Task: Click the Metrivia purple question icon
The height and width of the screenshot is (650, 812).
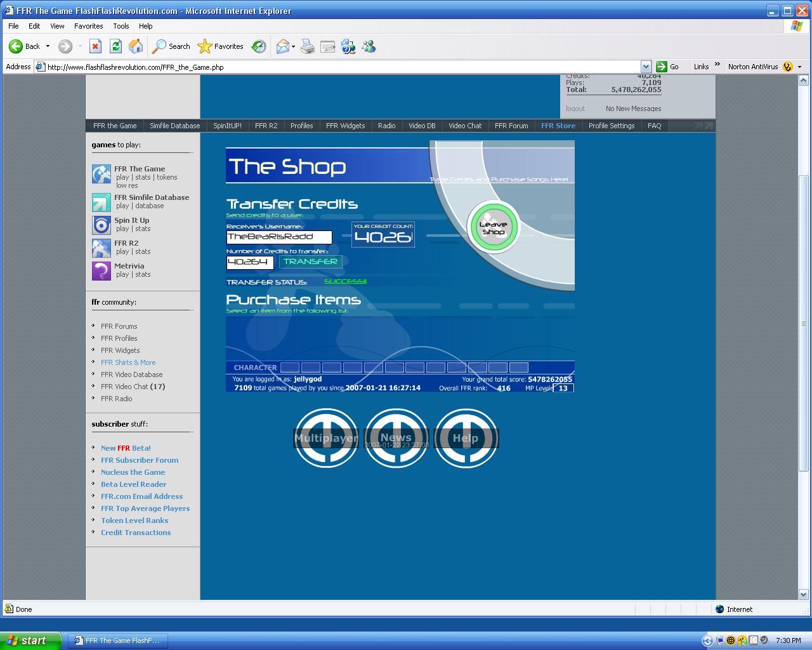Action: pos(101,270)
